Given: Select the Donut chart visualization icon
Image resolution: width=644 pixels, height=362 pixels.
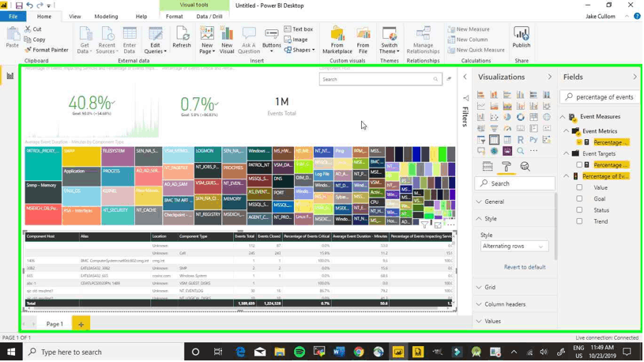Looking at the screenshot, I should (x=521, y=117).
